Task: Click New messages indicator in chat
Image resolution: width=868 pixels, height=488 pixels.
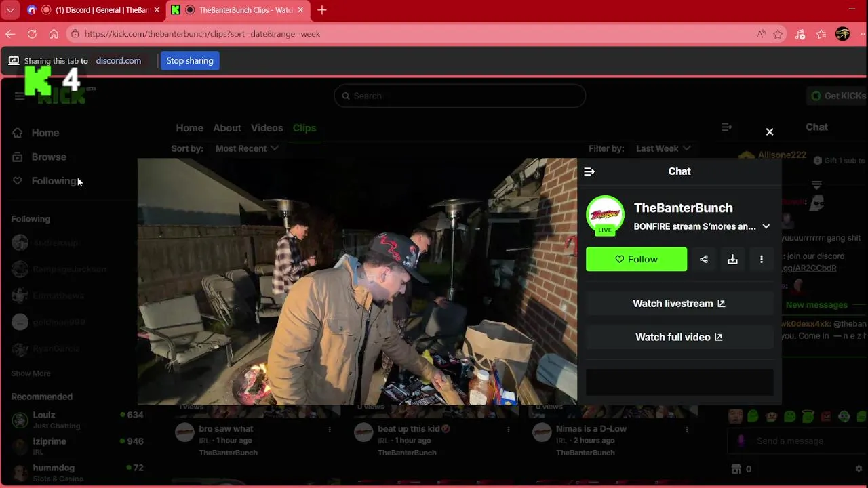Action: coord(816,305)
